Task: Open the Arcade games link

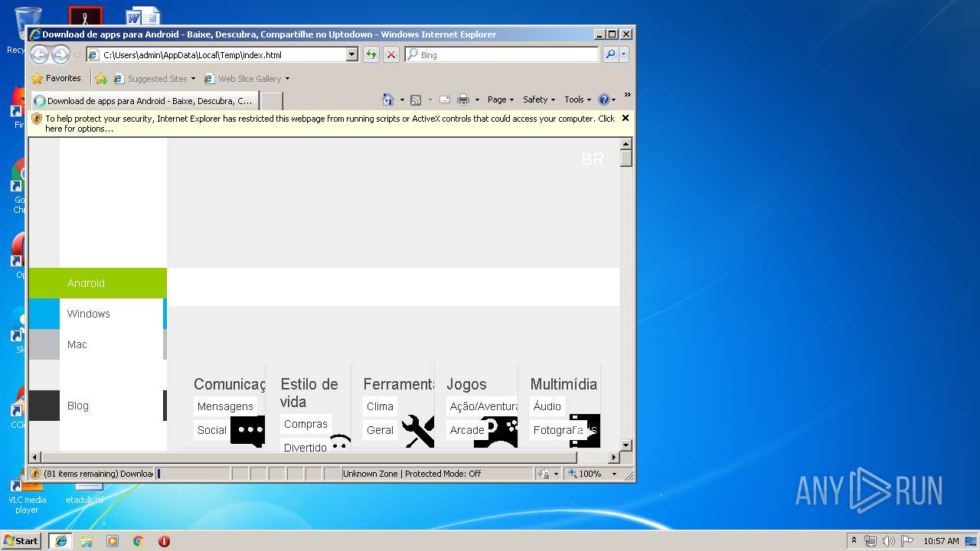Action: (467, 430)
